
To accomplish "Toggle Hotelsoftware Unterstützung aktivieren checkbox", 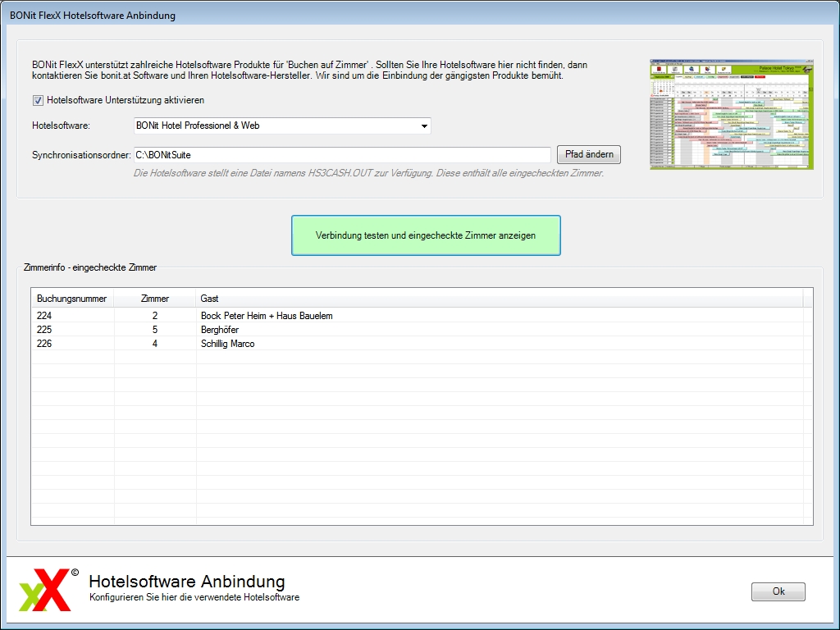I will point(38,100).
